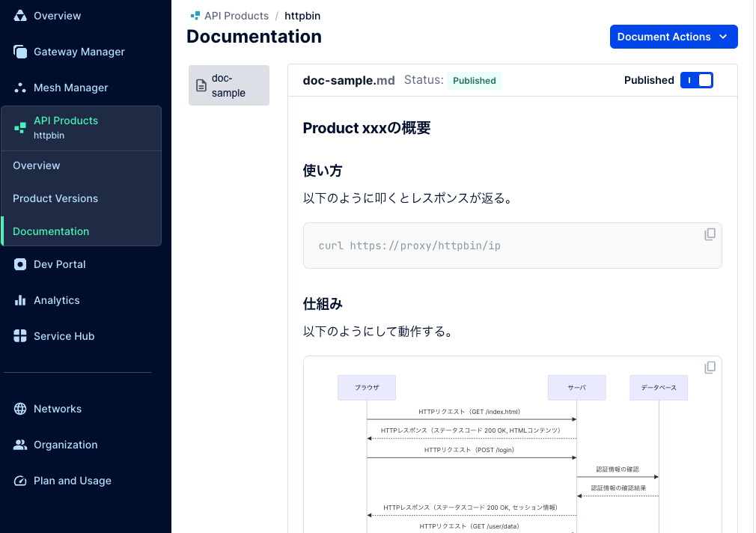Click the 認証情報の確認 diagram label
756x533 pixels.
618,469
